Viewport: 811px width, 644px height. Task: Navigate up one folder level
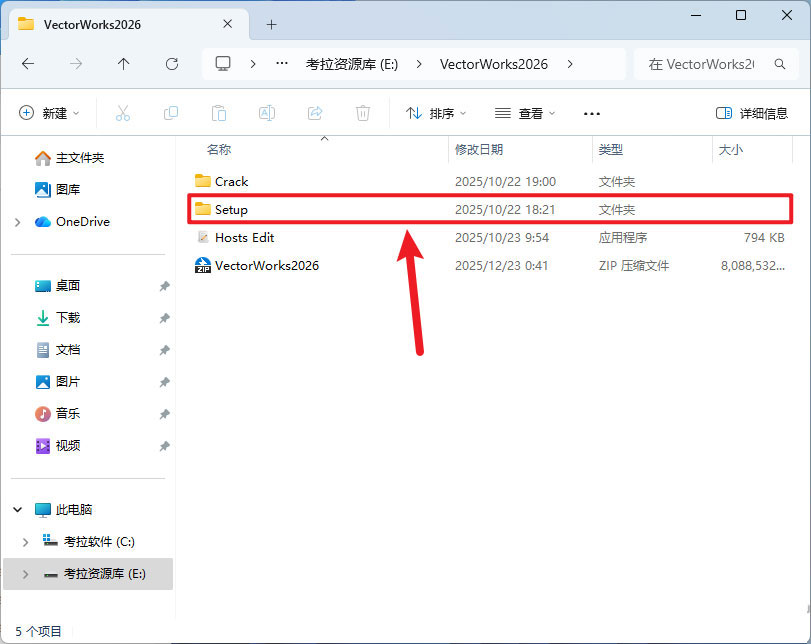123,64
